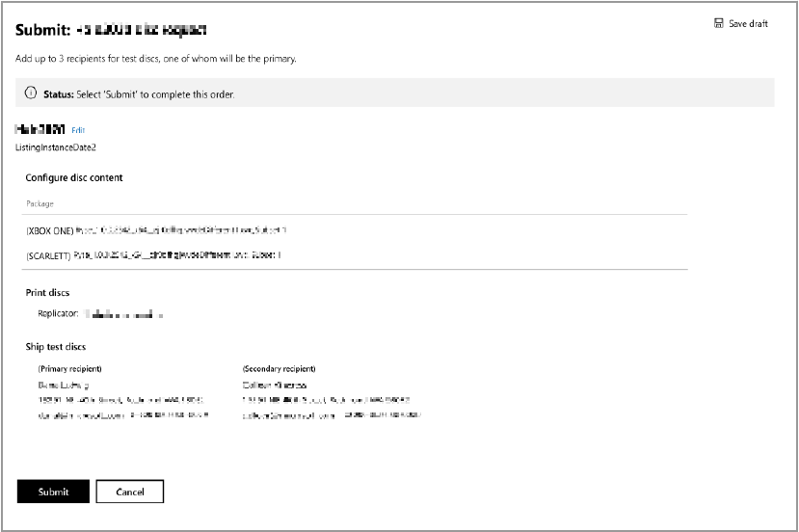Click the Print discs heading
799x532 pixels.
(x=47, y=292)
